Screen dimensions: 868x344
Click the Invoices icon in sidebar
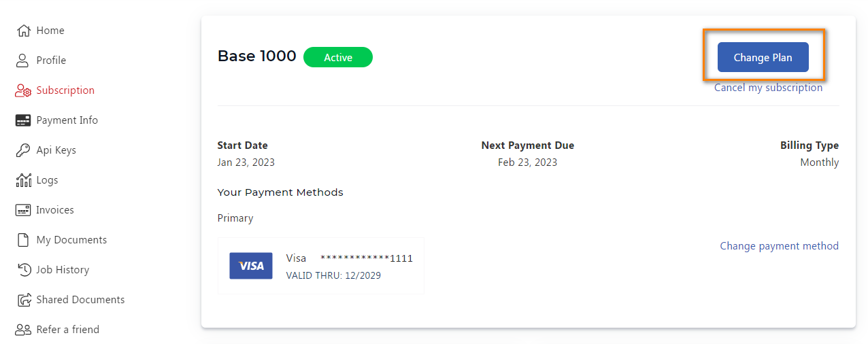[23, 210]
